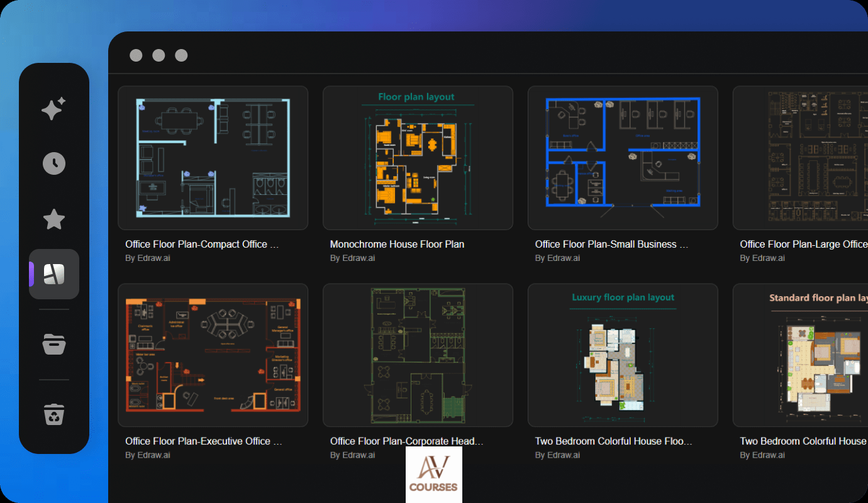Click 'By Edraw.ai' under Corporate Head plan
The image size is (868, 503).
tap(353, 455)
